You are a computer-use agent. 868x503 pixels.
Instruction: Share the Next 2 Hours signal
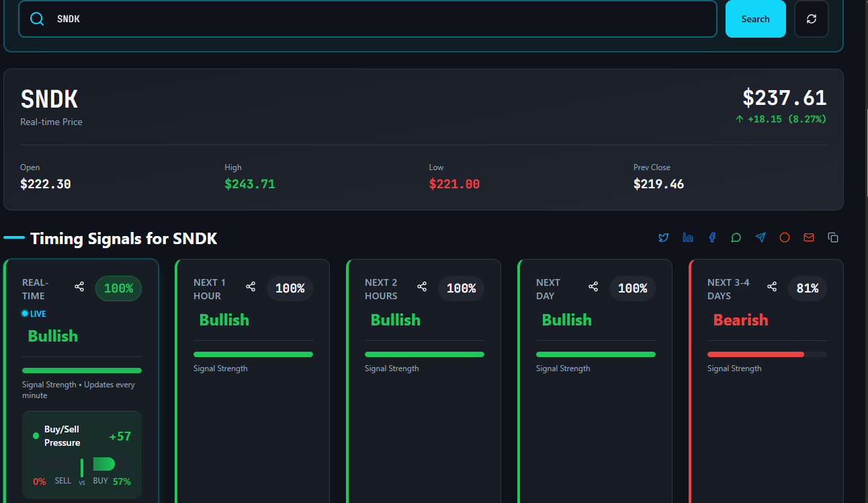click(x=422, y=287)
